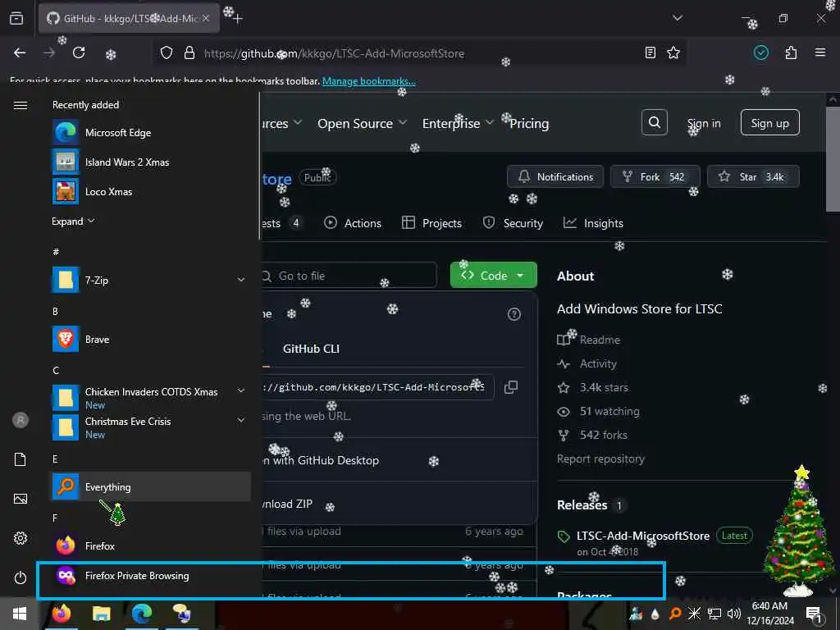Toggle the green Code dropdown
The height and width of the screenshot is (630, 840).
coord(493,276)
